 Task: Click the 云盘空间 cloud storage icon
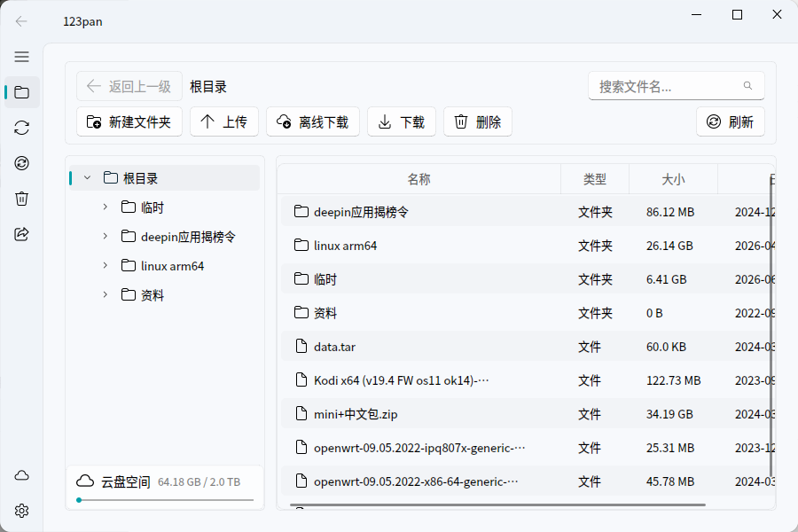[85, 481]
